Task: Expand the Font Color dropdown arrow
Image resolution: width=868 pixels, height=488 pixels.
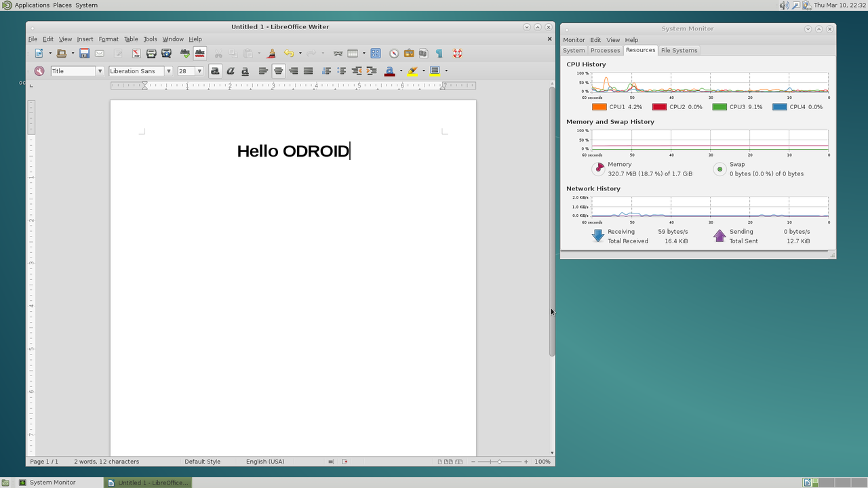Action: pos(401,71)
